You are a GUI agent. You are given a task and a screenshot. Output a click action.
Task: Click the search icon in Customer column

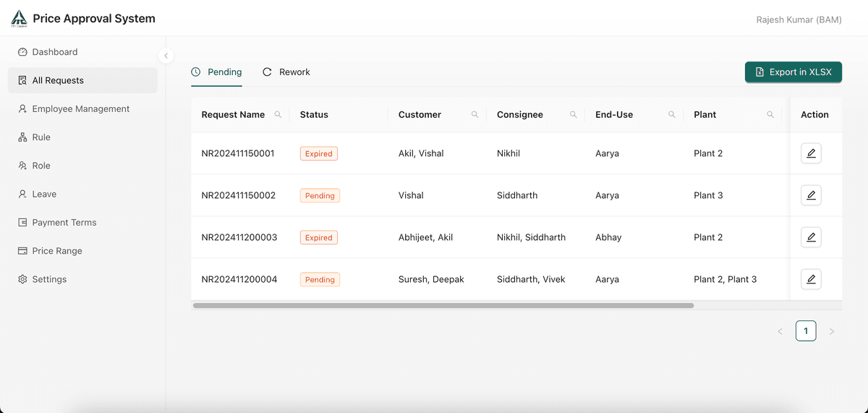475,114
